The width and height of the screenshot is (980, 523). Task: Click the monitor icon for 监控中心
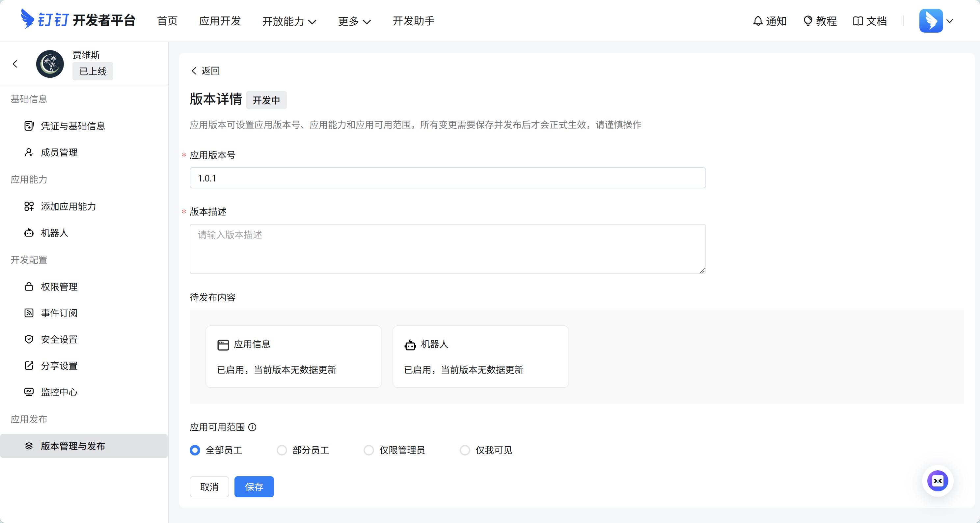pos(29,392)
